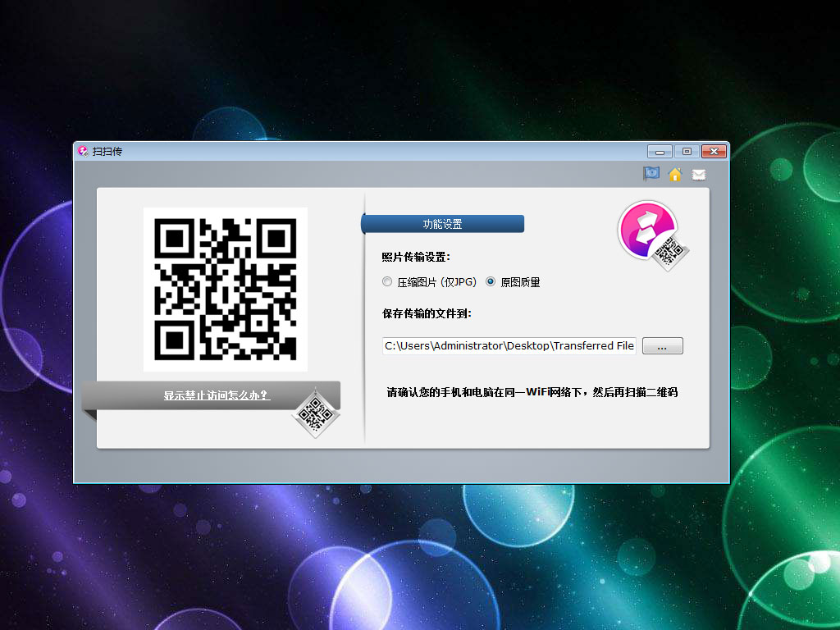Click the WiFi network reminder text
Viewport: 840px width, 630px height.
pyautogui.click(x=532, y=392)
